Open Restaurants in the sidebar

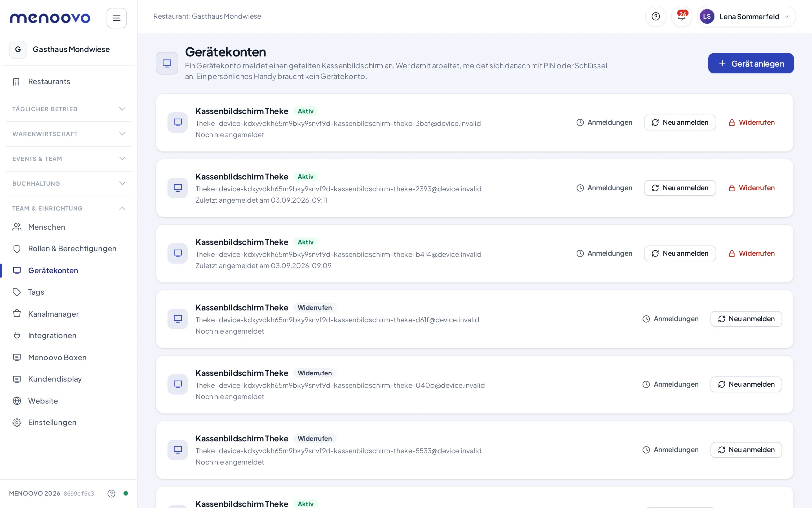[69, 82]
